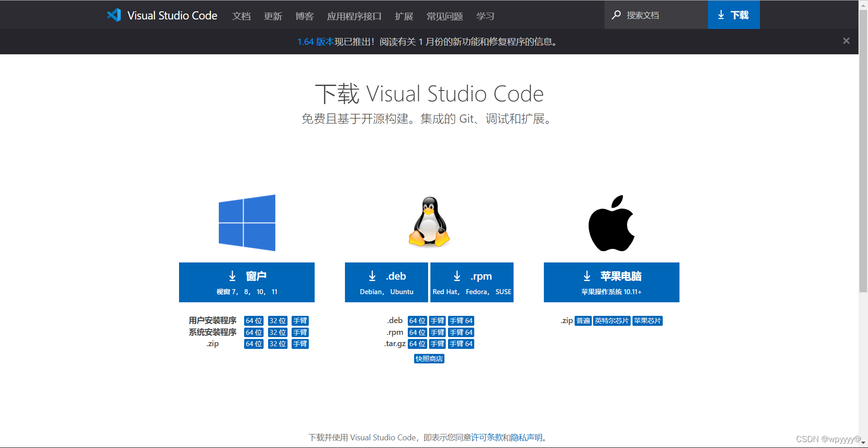Screen dimensions: 868x448
Task: Click the 搜索文档 search field
Action: [656, 15]
